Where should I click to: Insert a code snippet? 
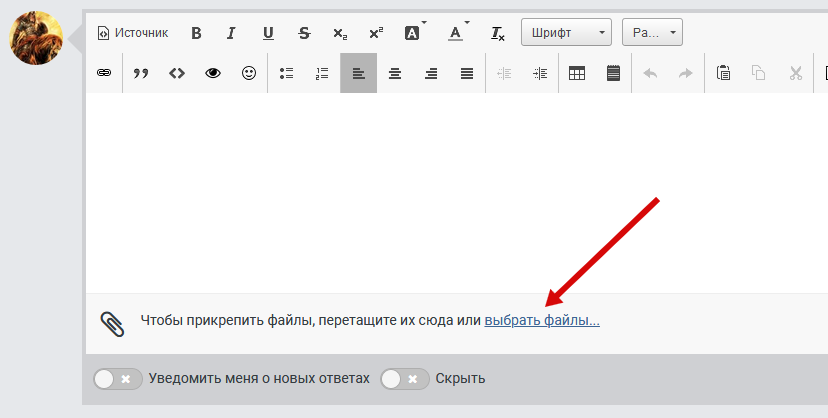click(x=177, y=73)
